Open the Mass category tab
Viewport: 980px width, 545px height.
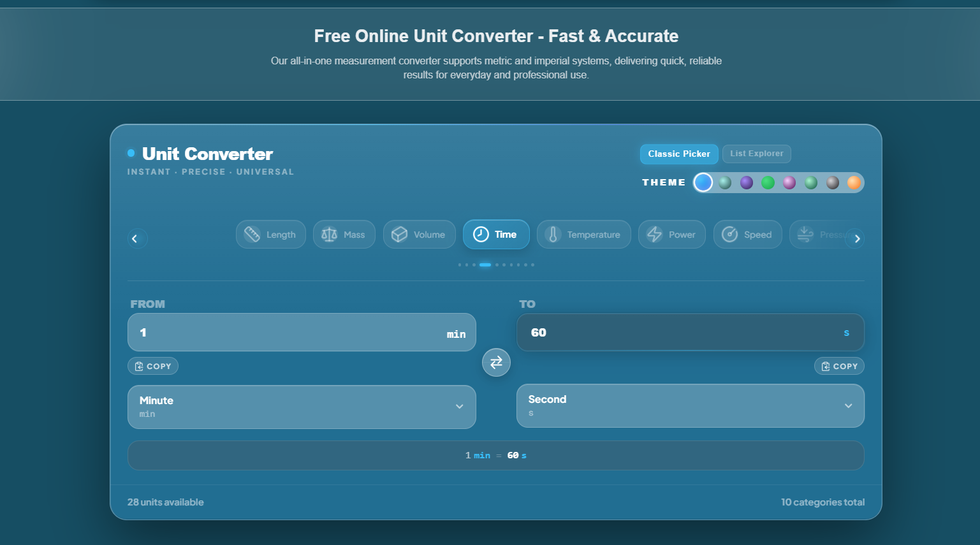tap(344, 235)
